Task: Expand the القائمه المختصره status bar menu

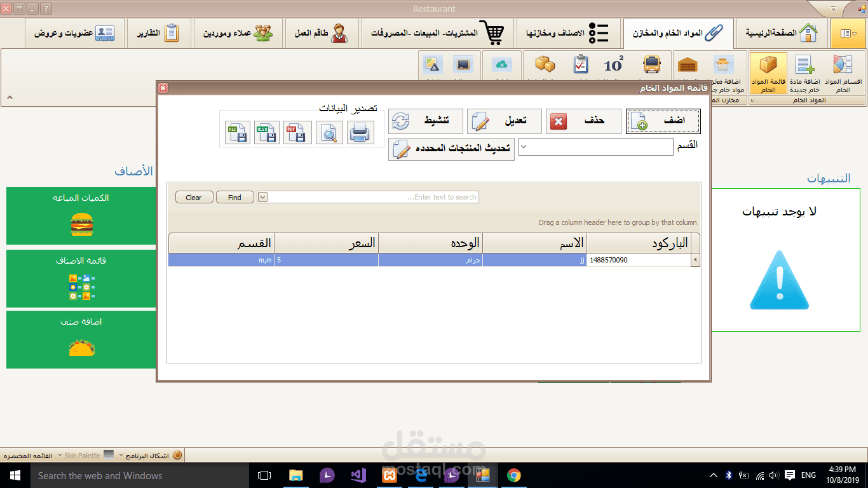Action: click(29, 455)
